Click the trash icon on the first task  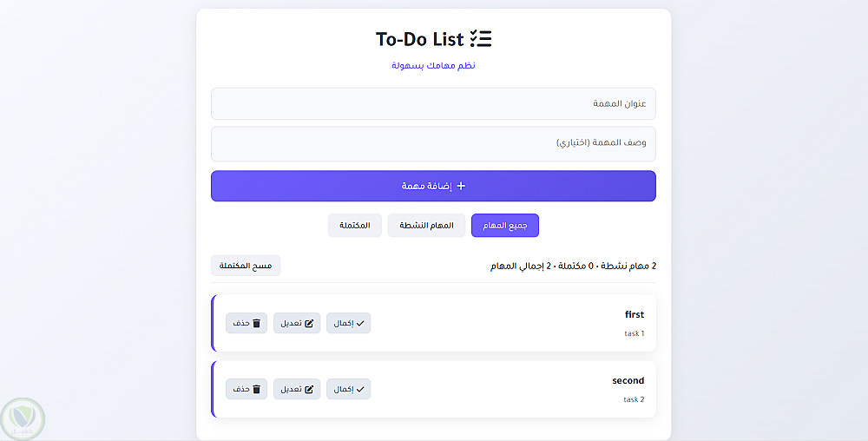click(x=256, y=324)
